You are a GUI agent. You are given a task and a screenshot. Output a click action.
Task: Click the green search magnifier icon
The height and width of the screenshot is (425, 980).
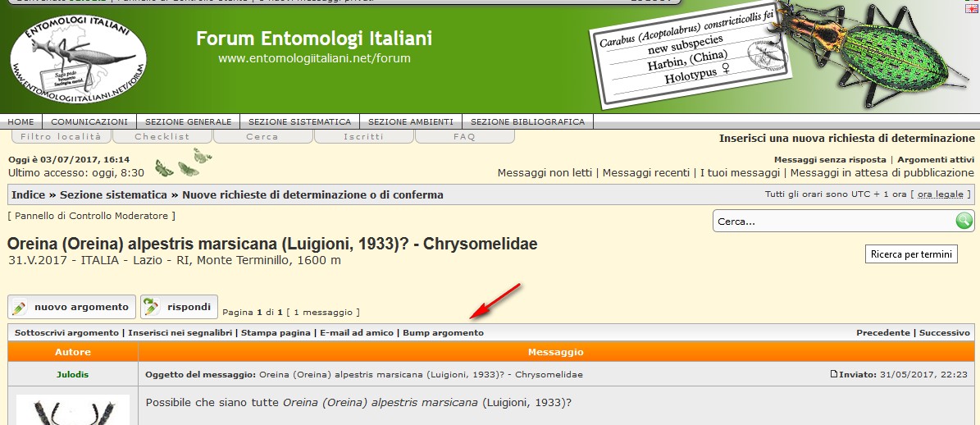coord(964,221)
